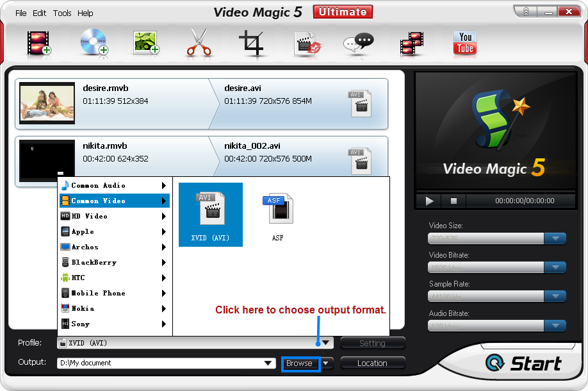
Task: Expand the Video Bitrate dropdown
Action: tap(555, 267)
